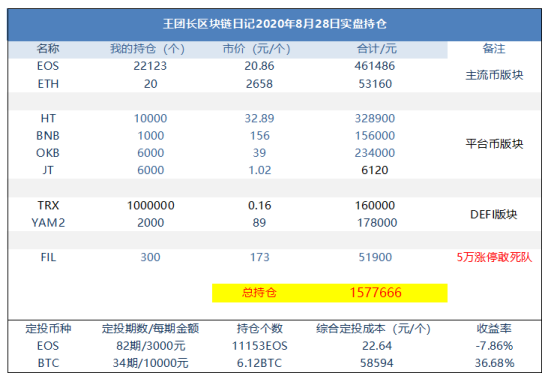551x382 pixels.
Task: Select the 定投币种 header
Action: tap(48, 329)
